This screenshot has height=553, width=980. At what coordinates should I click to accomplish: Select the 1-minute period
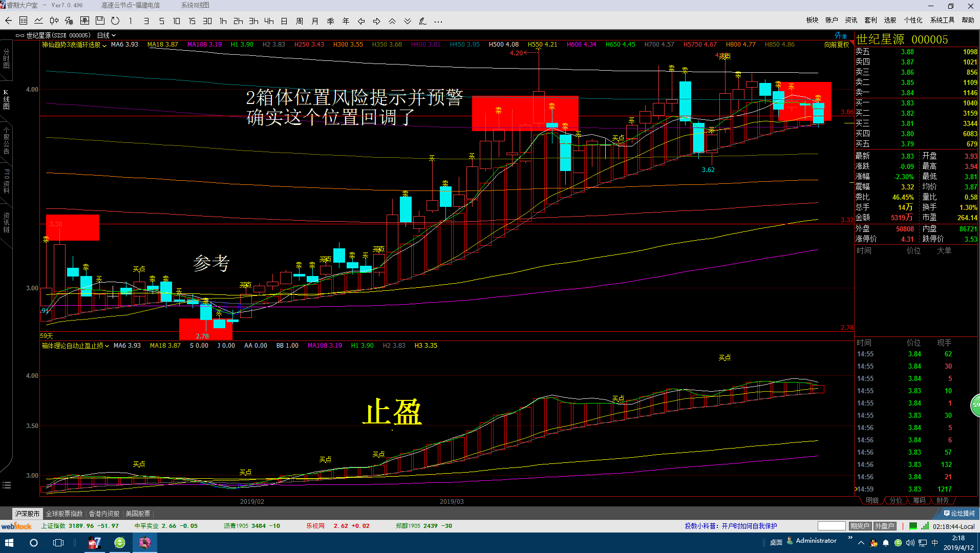[131, 21]
